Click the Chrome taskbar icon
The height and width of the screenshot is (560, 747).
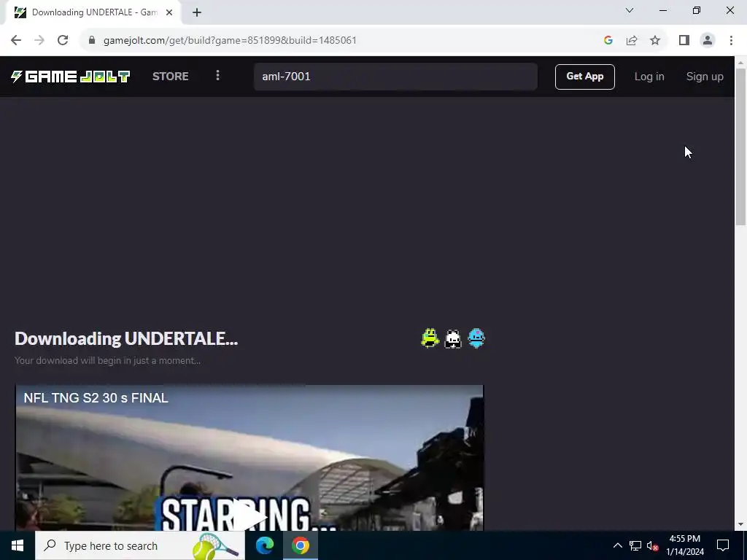point(301,545)
